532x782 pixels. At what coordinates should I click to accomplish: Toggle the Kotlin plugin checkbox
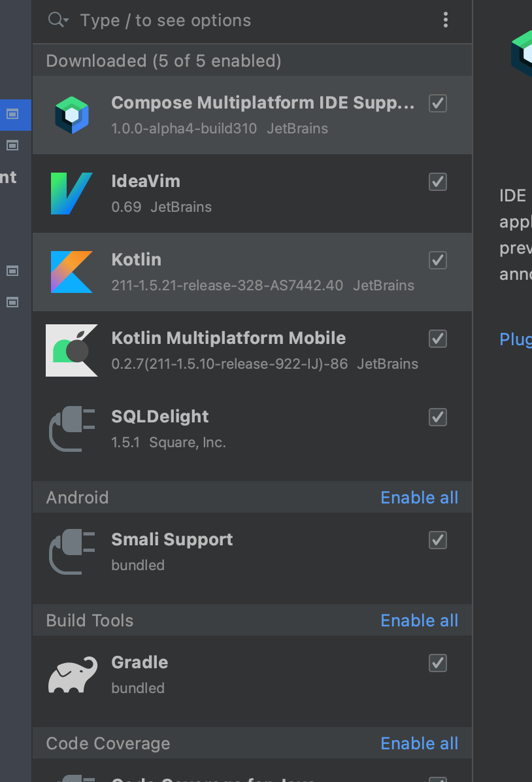click(438, 260)
